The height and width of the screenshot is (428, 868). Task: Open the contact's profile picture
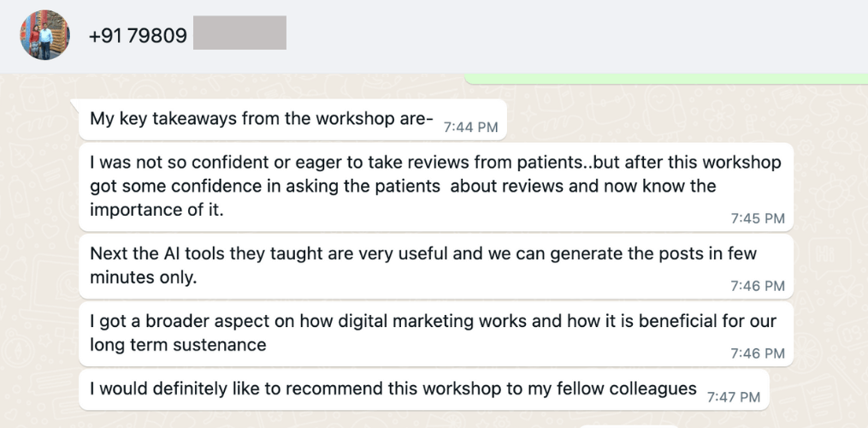pyautogui.click(x=44, y=35)
